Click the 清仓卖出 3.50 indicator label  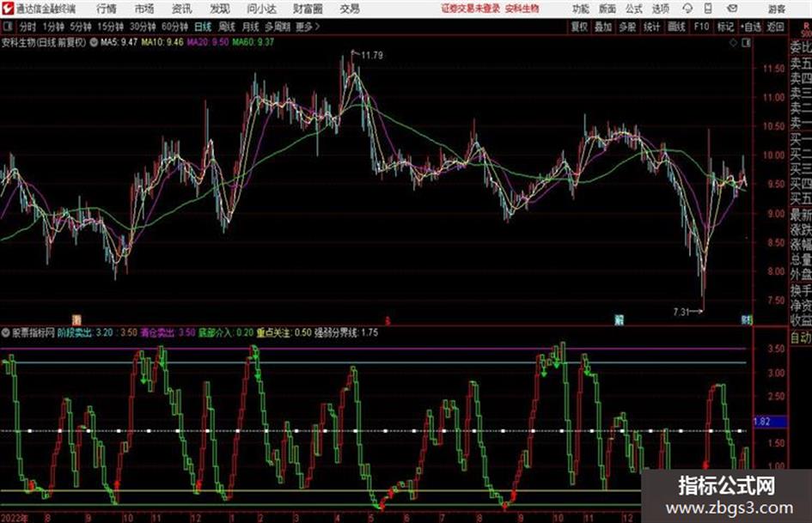[x=168, y=332]
